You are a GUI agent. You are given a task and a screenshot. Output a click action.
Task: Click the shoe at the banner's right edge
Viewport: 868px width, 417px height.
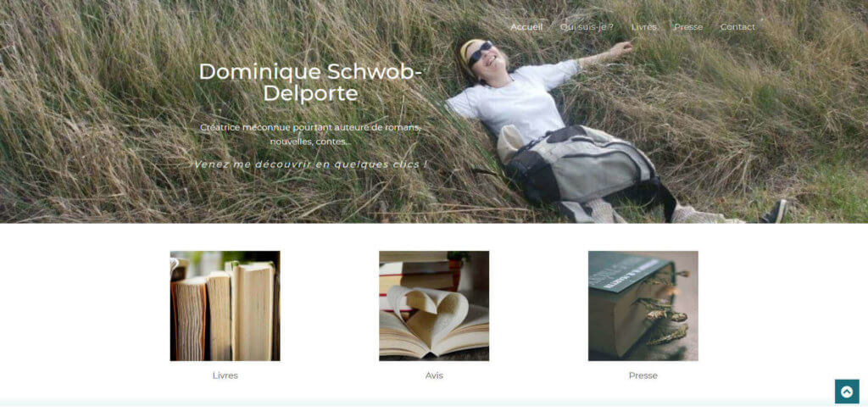pos(775,212)
